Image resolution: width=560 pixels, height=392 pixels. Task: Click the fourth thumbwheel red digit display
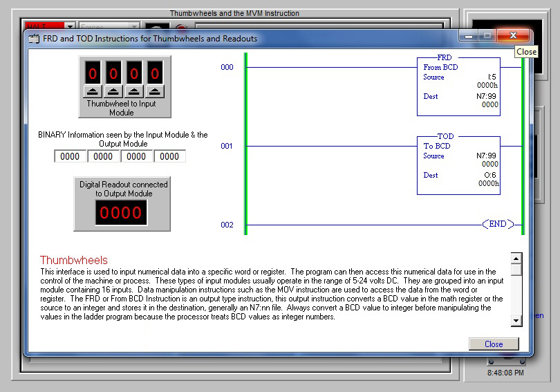156,73
